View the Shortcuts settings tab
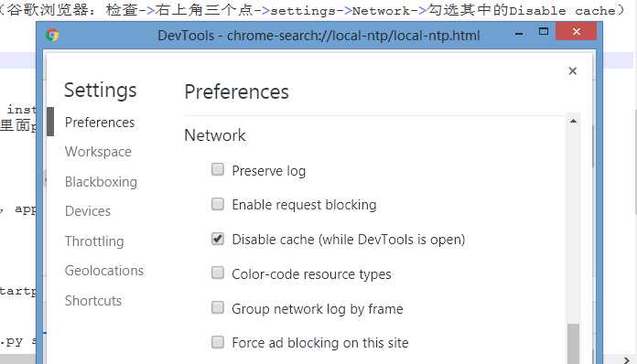637x364 pixels. [93, 301]
